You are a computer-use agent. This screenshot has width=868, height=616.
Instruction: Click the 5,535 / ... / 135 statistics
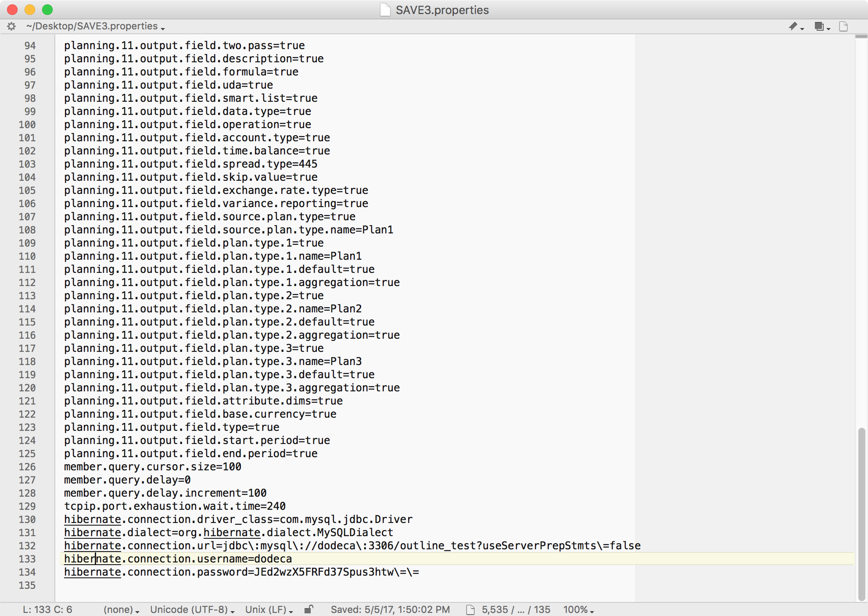click(x=516, y=609)
